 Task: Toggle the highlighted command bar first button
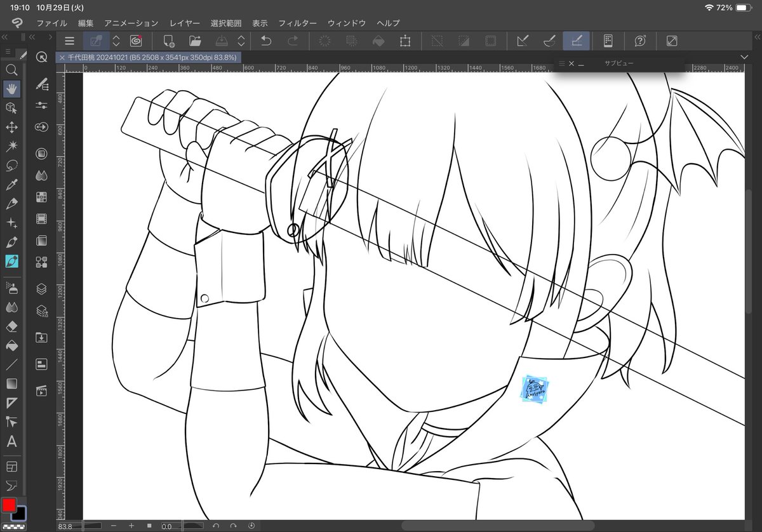coord(97,41)
